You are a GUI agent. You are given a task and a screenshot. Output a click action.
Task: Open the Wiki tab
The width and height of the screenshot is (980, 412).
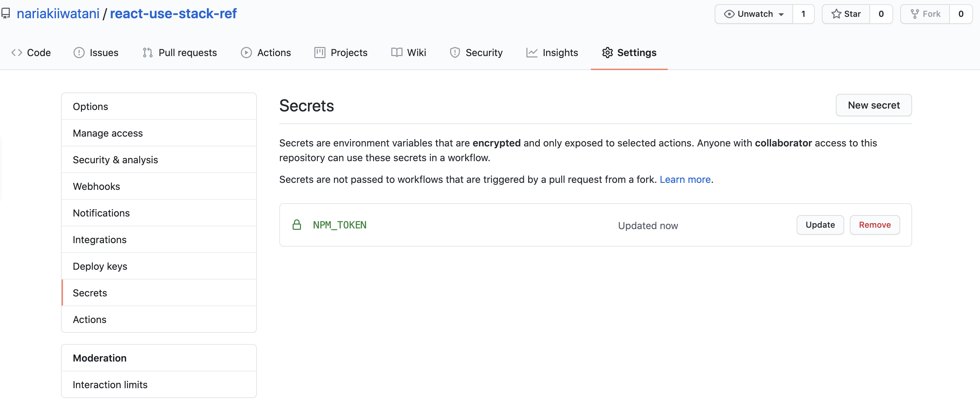pyautogui.click(x=408, y=53)
